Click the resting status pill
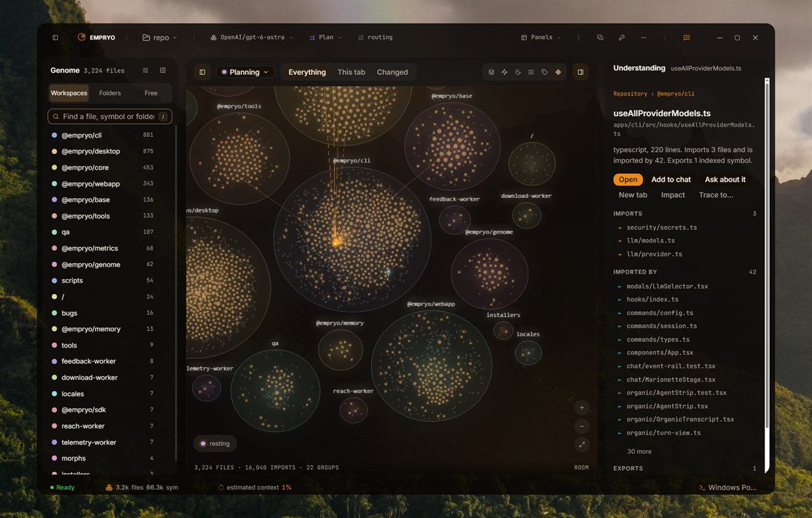Screen dimensions: 812x518 coord(215,444)
